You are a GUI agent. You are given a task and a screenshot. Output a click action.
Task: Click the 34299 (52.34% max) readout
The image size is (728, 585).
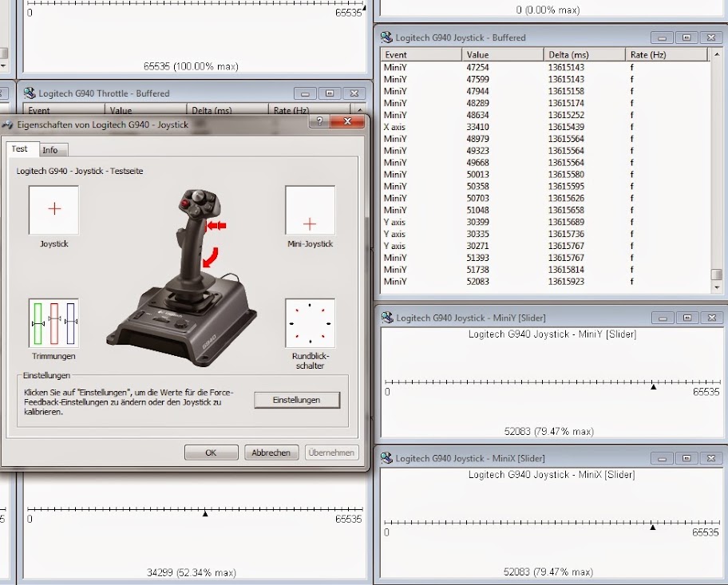point(192,572)
